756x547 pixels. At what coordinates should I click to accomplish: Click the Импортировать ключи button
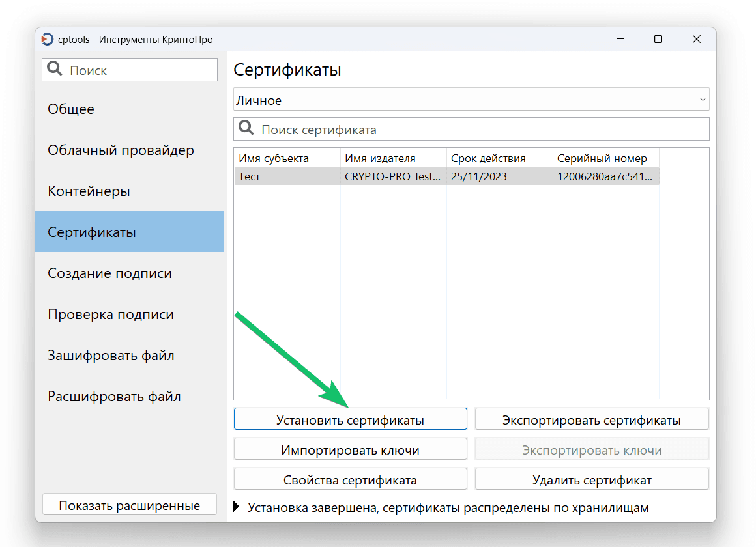(351, 449)
